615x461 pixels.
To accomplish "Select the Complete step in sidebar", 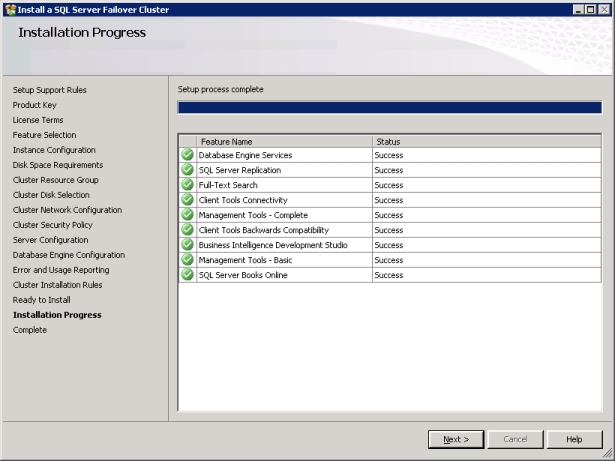I will coord(30,330).
